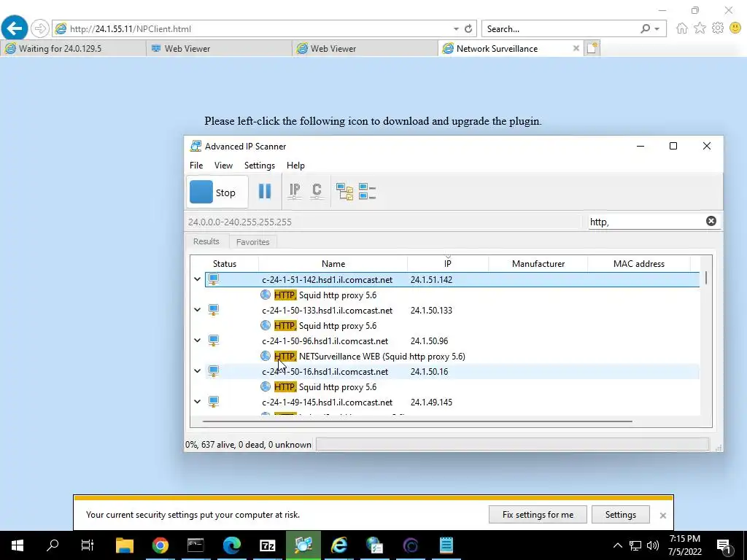Switch to the Favorites tab
The height and width of the screenshot is (560, 747).
[x=252, y=242]
